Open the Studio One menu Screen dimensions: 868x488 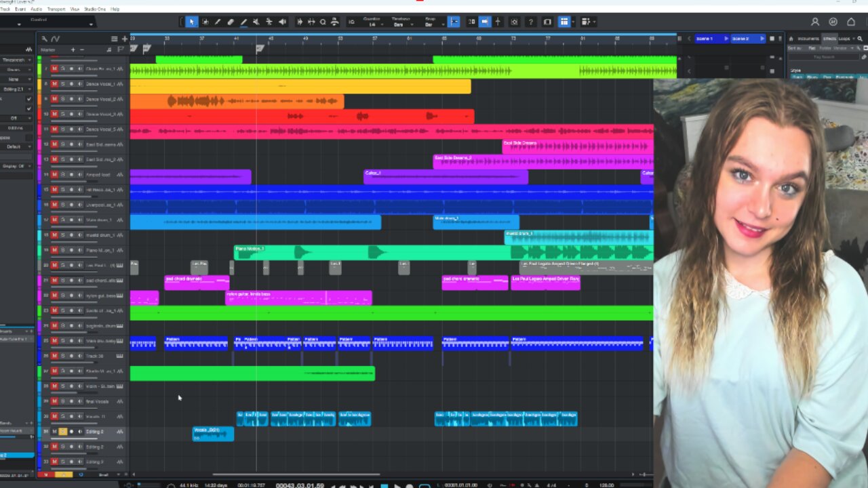coord(95,9)
